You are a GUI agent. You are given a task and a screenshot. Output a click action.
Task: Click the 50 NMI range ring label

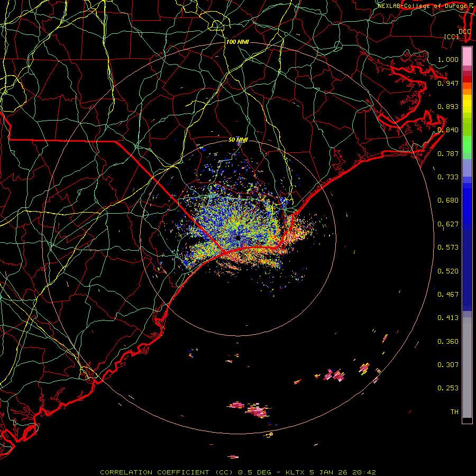tap(238, 140)
